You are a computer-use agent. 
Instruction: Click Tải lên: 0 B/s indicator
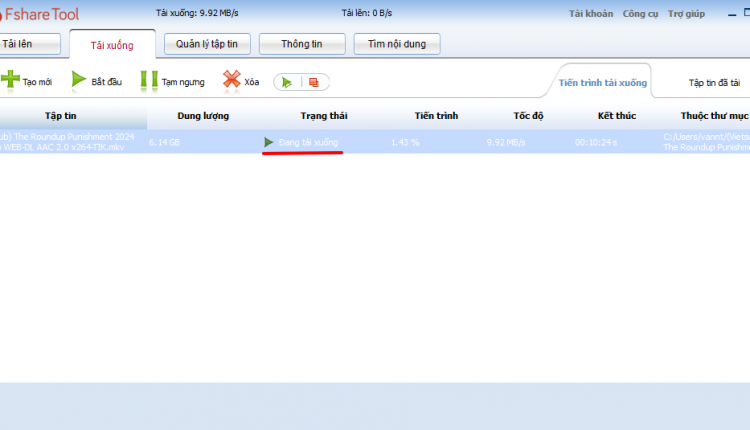coord(367,13)
